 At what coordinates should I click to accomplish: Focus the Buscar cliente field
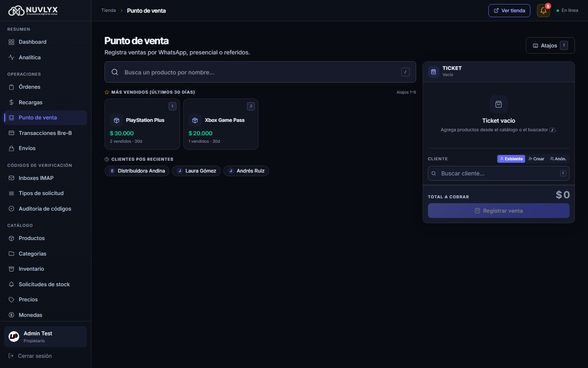point(499,173)
